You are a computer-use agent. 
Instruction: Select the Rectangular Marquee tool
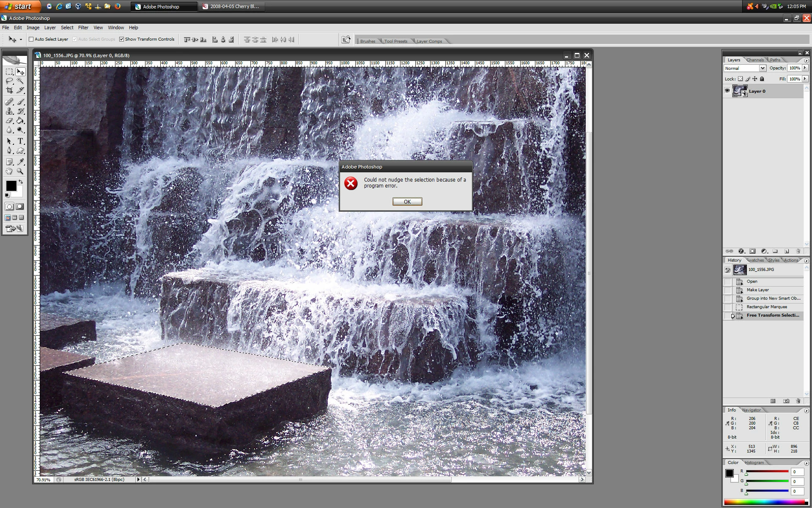(x=9, y=72)
